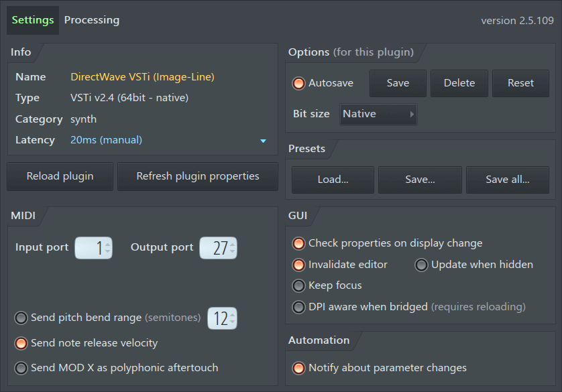Enable DPI aware when bridged
Viewport: 562px width, 392px height.
pos(299,307)
